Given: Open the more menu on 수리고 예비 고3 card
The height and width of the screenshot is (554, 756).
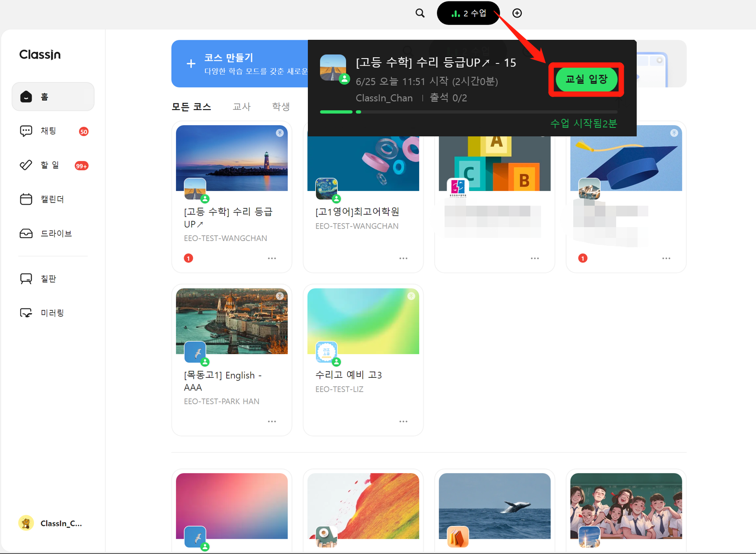Looking at the screenshot, I should [x=403, y=422].
